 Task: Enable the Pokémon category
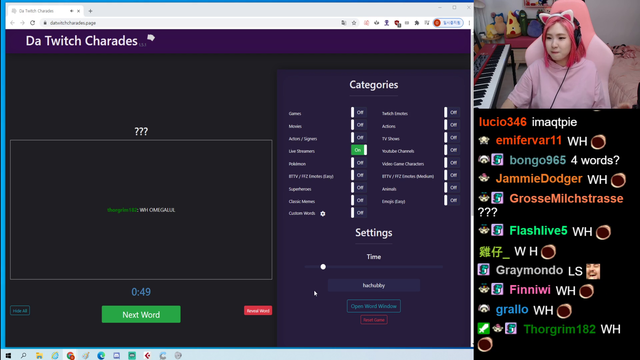click(x=359, y=163)
